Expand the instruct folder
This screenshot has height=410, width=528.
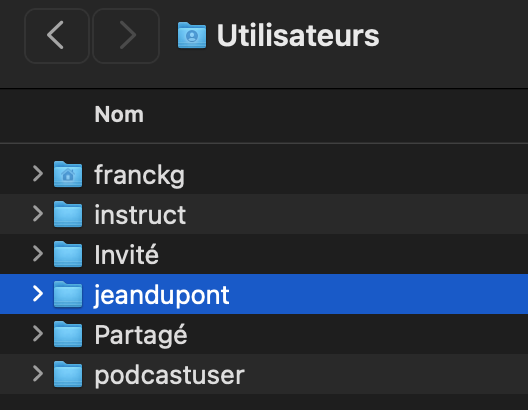click(x=38, y=214)
